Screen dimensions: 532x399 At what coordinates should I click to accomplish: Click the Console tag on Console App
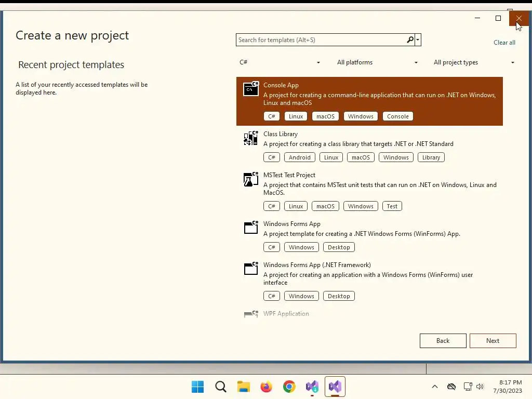tap(397, 116)
